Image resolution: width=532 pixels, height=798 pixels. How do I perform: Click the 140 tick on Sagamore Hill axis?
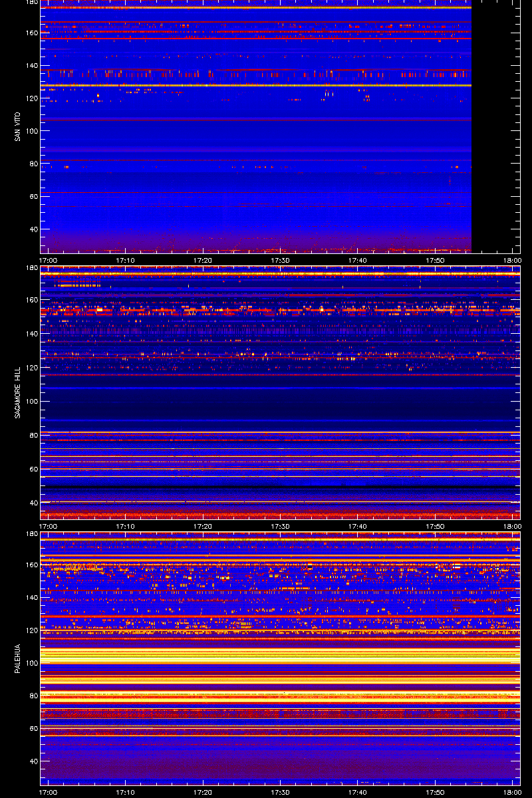(31, 334)
